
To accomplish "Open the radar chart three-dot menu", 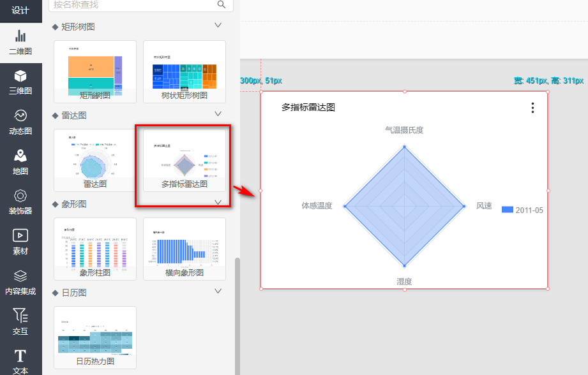I will click(532, 108).
